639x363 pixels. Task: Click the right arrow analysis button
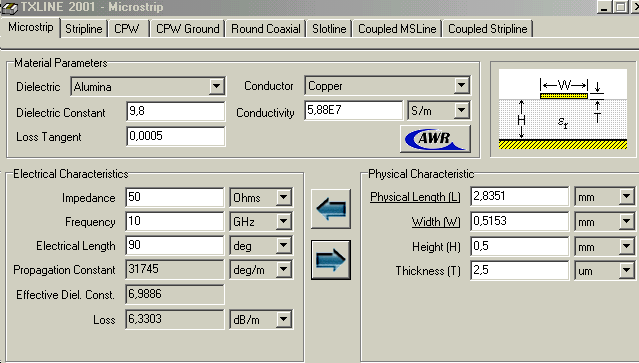coord(331,260)
